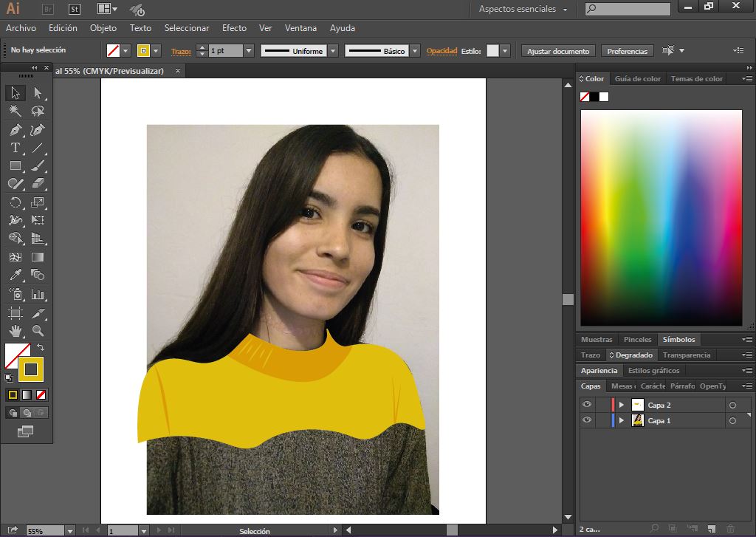This screenshot has height=537, width=756.
Task: Open the Básico brush definition dropdown
Action: pyautogui.click(x=415, y=51)
